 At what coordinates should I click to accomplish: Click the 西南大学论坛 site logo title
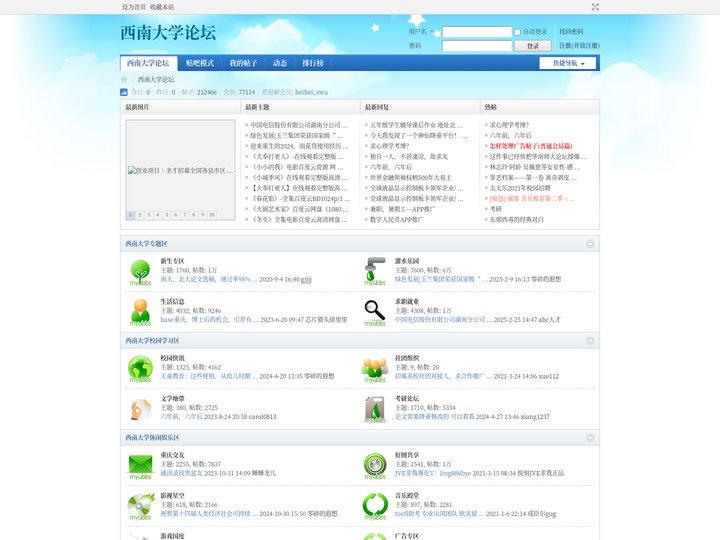tap(168, 33)
